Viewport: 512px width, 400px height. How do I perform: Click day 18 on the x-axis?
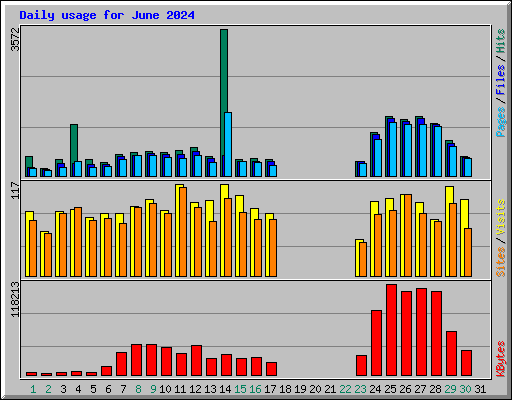tap(285, 389)
